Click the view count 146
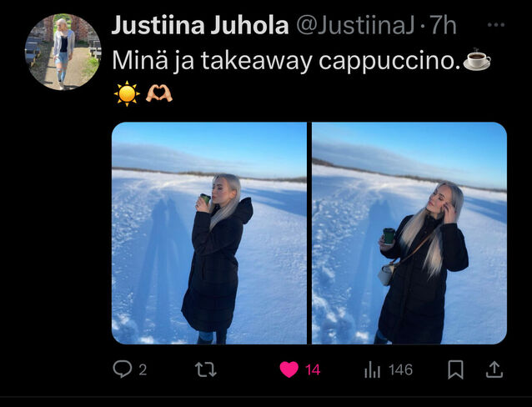The image size is (532, 407). [x=401, y=369]
